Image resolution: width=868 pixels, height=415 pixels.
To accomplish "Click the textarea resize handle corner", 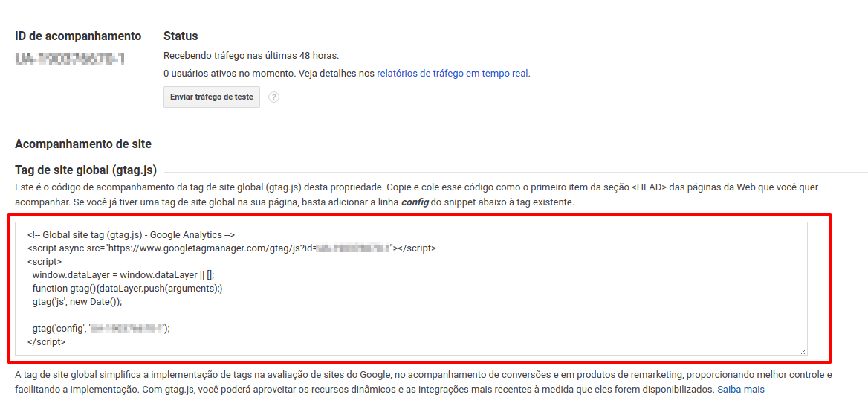I will (803, 351).
